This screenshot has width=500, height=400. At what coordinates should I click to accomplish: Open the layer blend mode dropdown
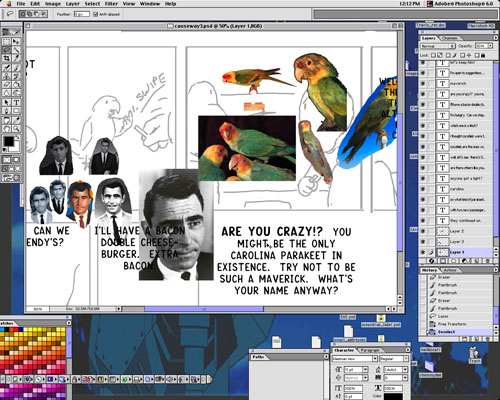(x=438, y=46)
